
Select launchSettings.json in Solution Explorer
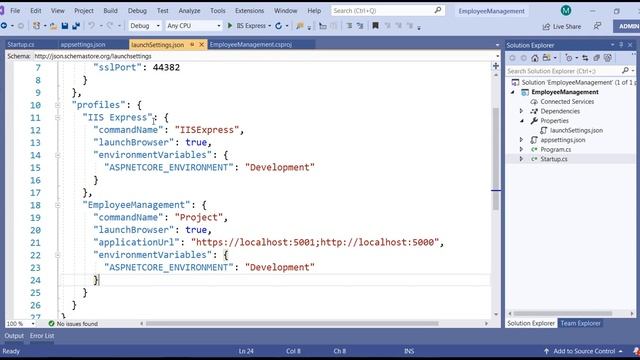pyautogui.click(x=576, y=130)
